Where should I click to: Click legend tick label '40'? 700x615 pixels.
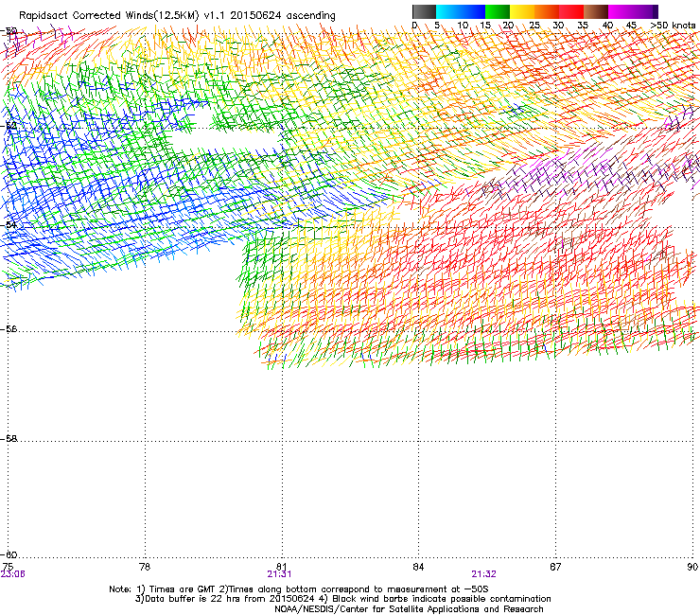(x=607, y=26)
